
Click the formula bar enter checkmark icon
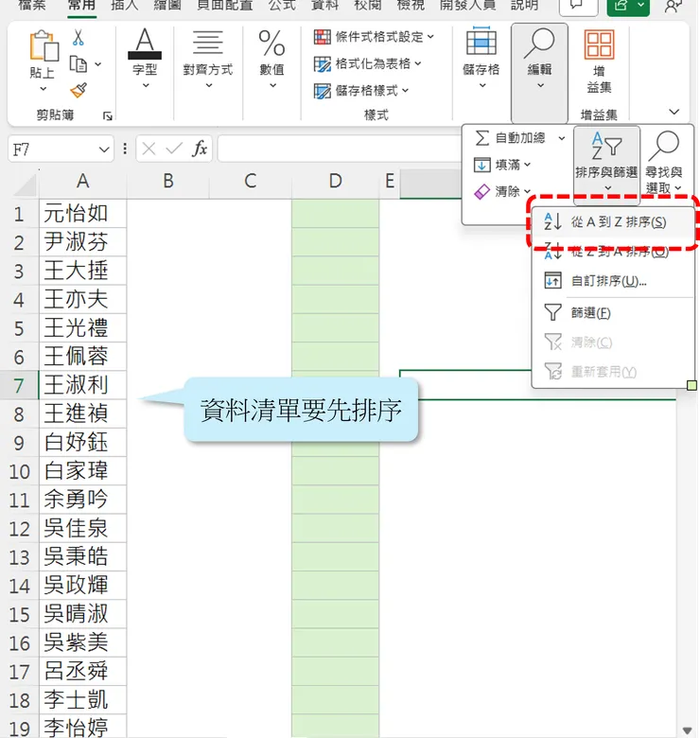pyautogui.click(x=174, y=149)
